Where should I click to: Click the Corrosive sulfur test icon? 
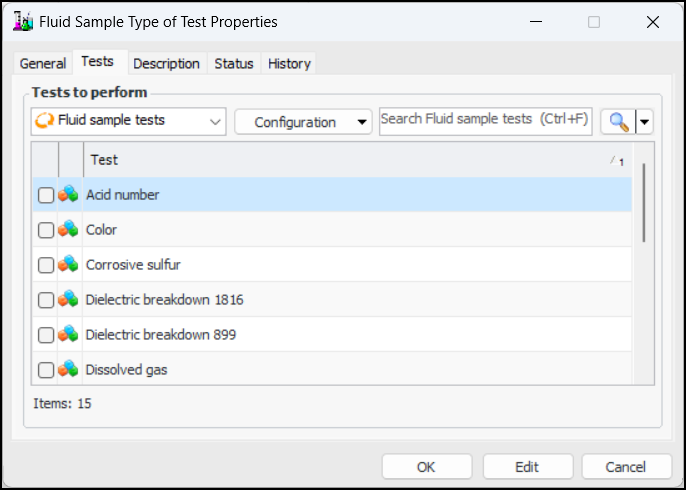point(68,265)
